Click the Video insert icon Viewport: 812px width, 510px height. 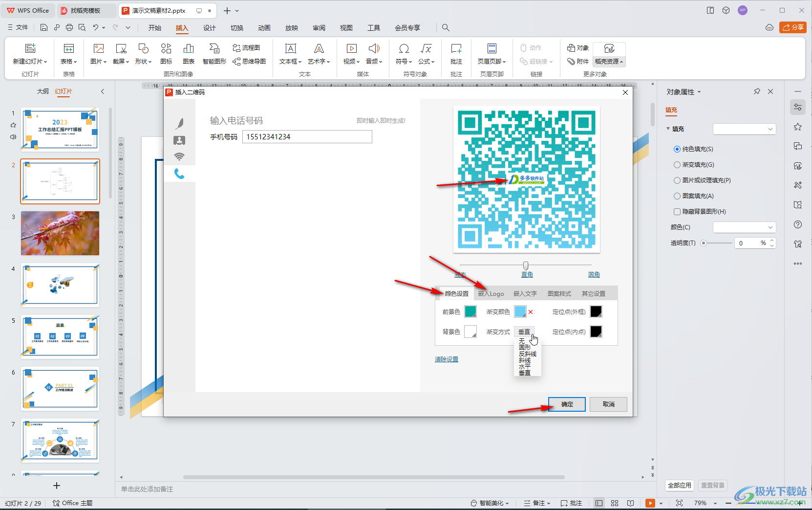tap(351, 48)
